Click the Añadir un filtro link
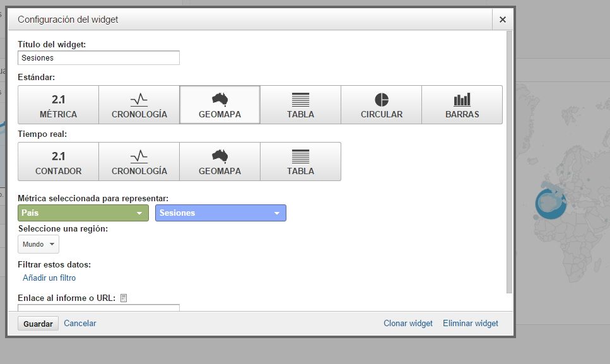 (49, 278)
